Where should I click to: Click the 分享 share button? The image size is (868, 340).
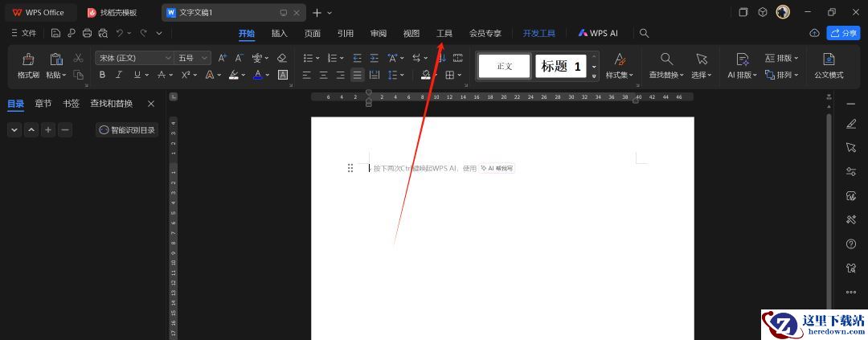pyautogui.click(x=844, y=33)
